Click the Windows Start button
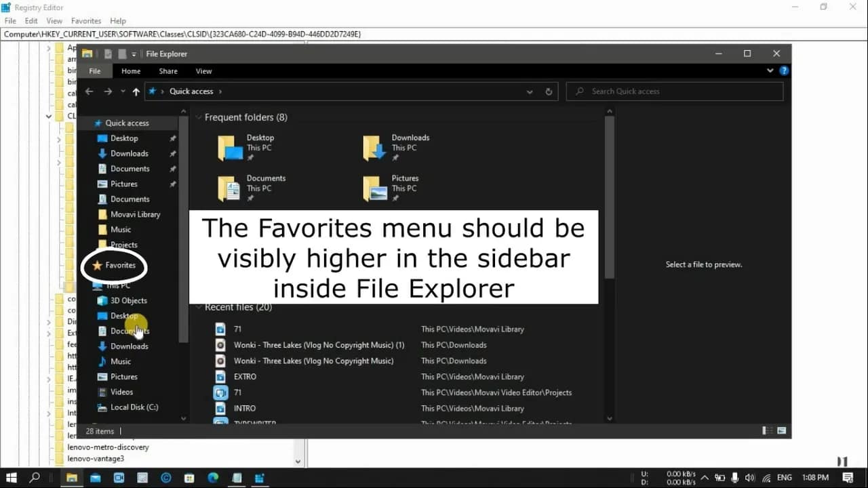 12,478
